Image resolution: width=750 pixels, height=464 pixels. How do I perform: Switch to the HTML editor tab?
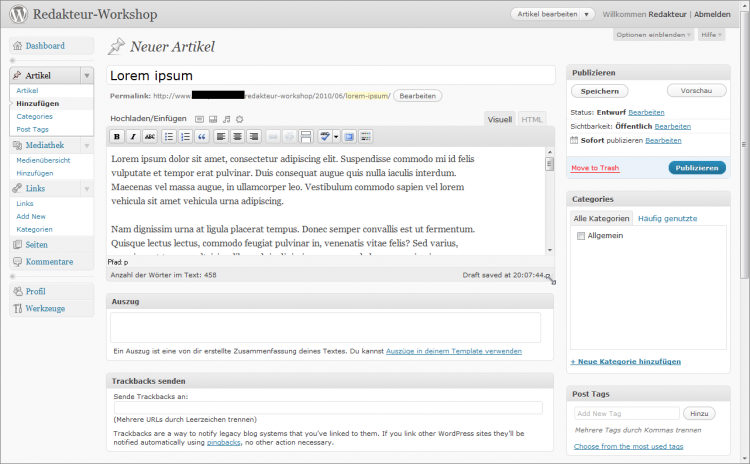click(532, 120)
